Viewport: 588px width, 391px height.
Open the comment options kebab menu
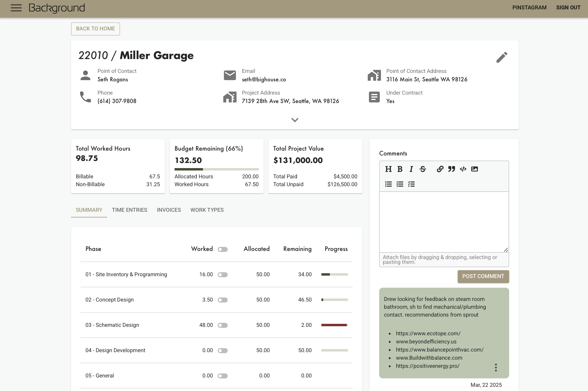point(496,368)
